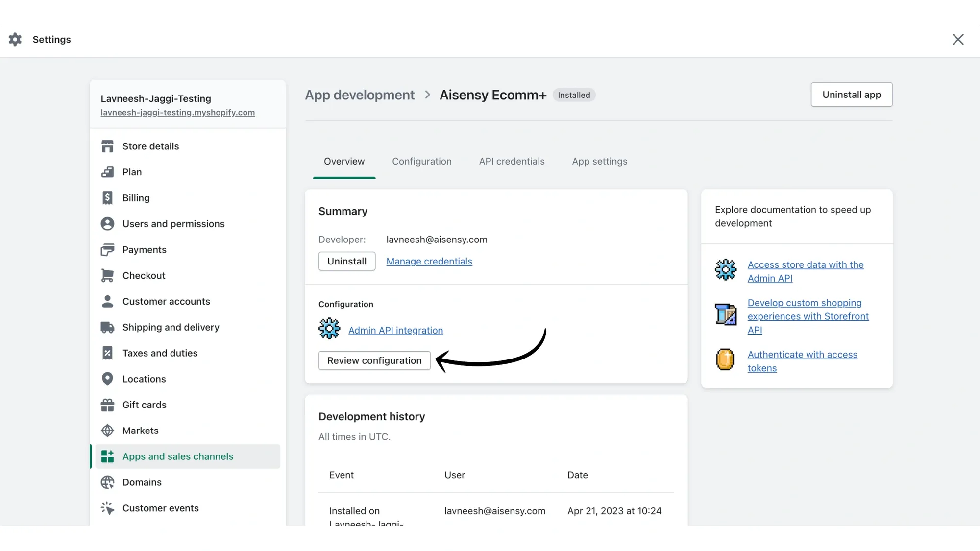Open the Manage credentials link
The height and width of the screenshot is (551, 980).
(x=429, y=261)
